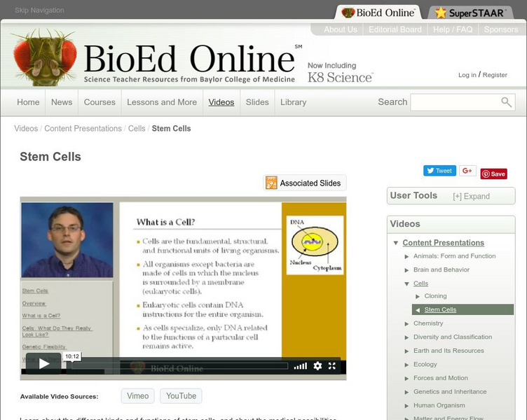
Task: Open the Library menu item
Action: click(294, 102)
